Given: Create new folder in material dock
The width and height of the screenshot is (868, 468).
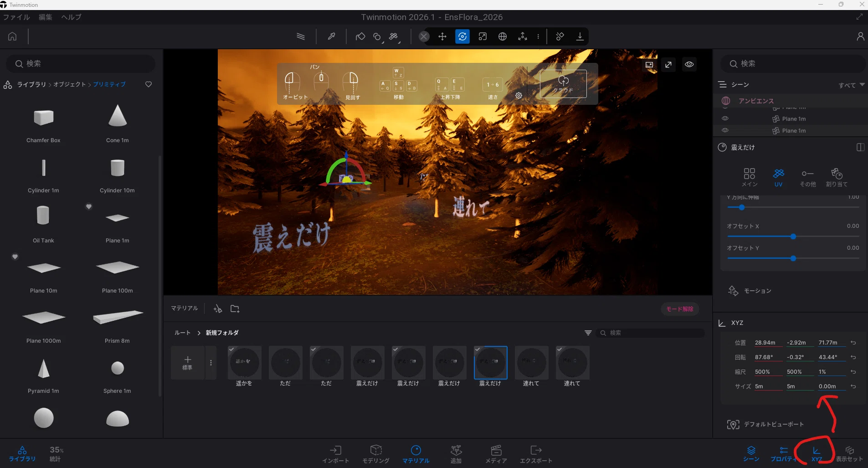Looking at the screenshot, I should [x=235, y=309].
